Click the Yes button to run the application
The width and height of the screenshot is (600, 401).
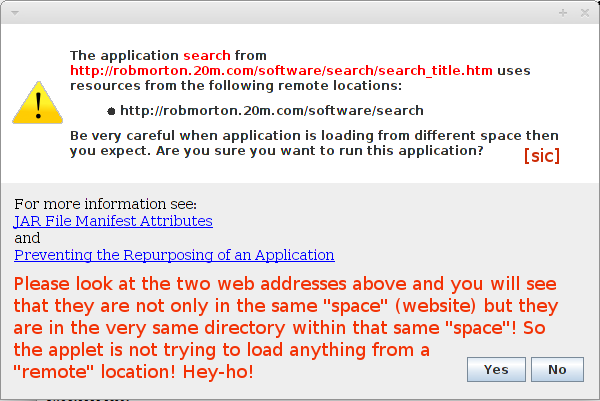[496, 370]
